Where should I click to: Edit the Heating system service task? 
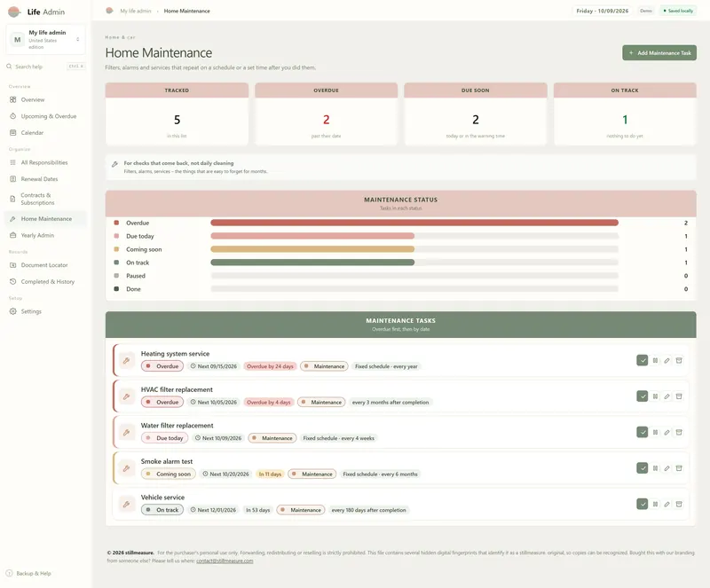coord(667,360)
